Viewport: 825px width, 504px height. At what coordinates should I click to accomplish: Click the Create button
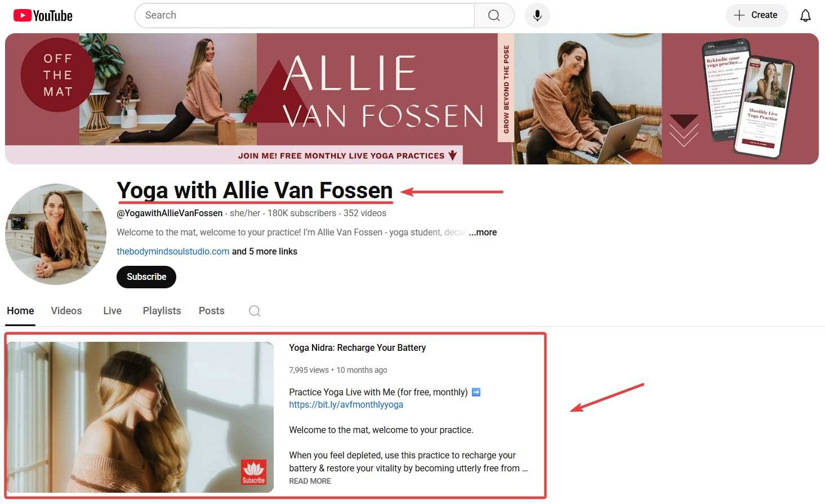pyautogui.click(x=756, y=15)
